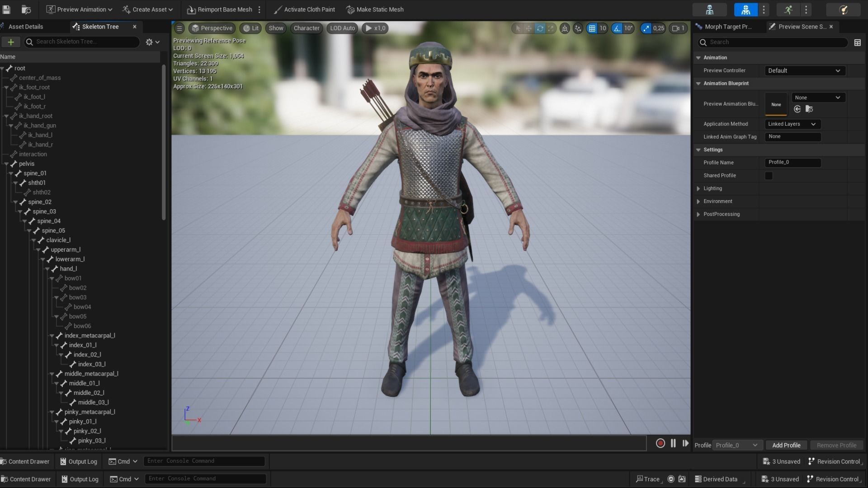Click the add bone plus button

pyautogui.click(x=11, y=42)
